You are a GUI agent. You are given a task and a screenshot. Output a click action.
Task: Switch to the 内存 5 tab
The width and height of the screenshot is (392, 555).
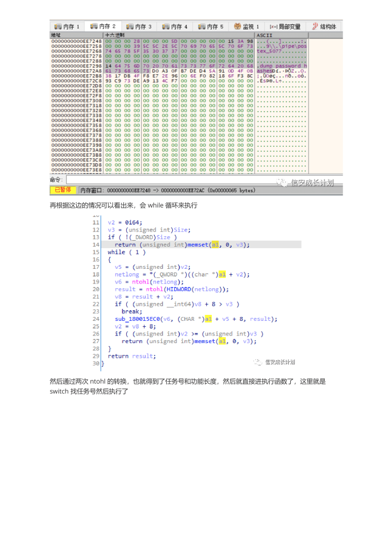click(211, 27)
